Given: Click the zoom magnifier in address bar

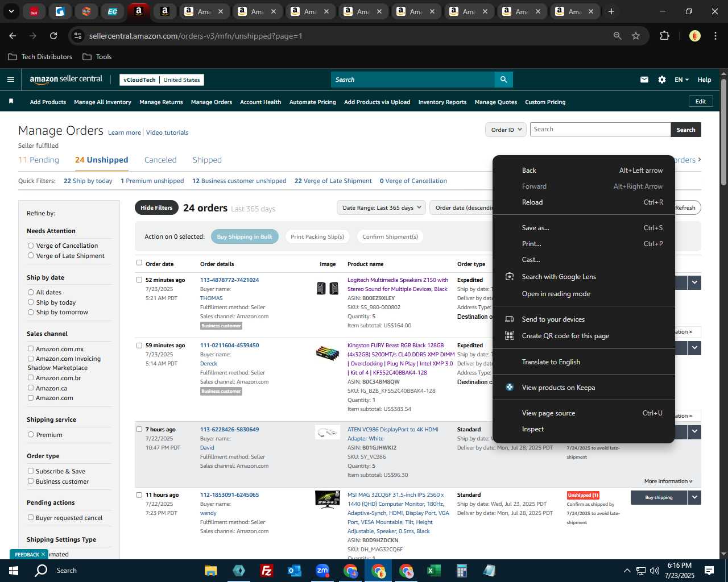Looking at the screenshot, I should coord(617,36).
